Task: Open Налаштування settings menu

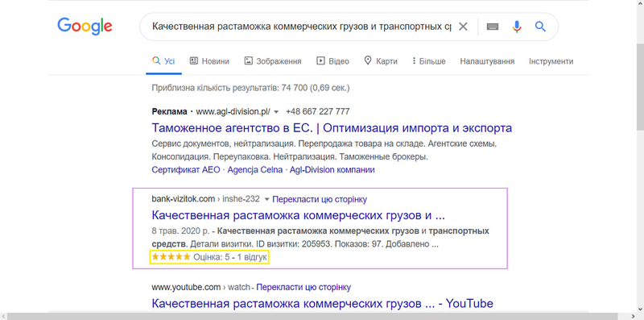Action: (487, 61)
